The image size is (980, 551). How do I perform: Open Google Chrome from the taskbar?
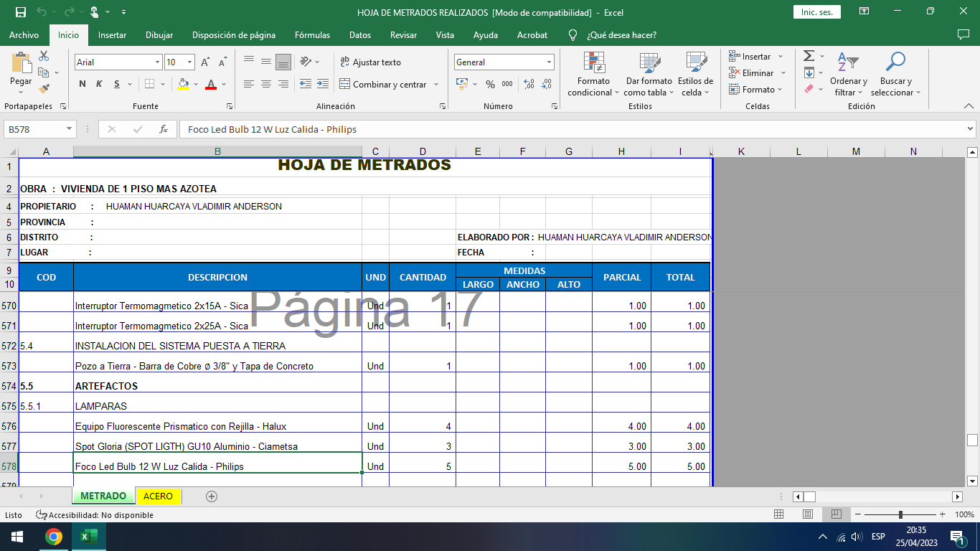click(53, 537)
